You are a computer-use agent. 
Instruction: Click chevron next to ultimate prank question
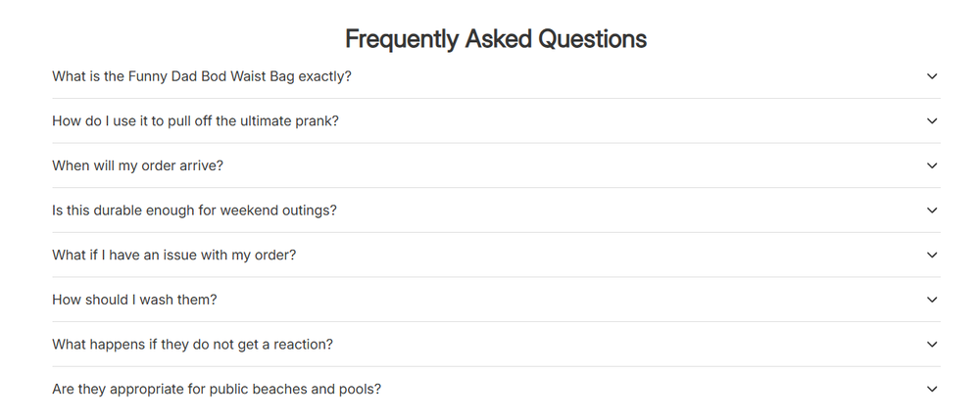[x=932, y=121]
